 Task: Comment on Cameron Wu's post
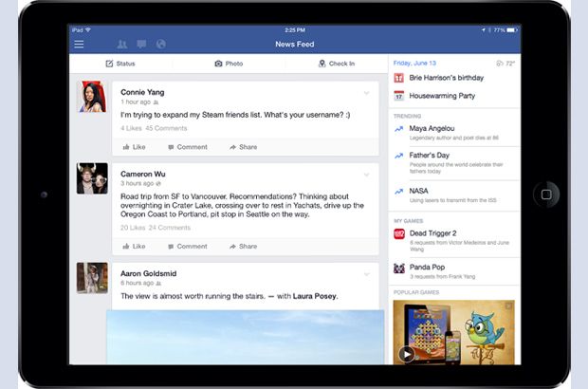click(x=188, y=247)
